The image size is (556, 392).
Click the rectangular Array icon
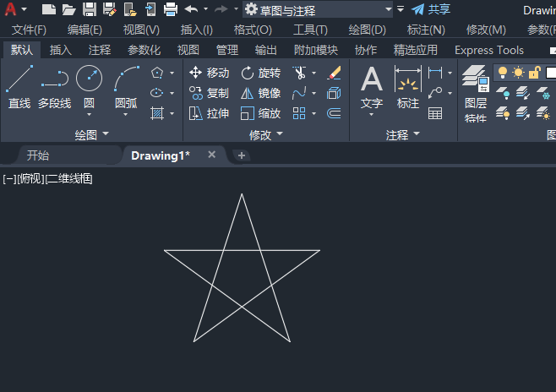click(x=299, y=113)
